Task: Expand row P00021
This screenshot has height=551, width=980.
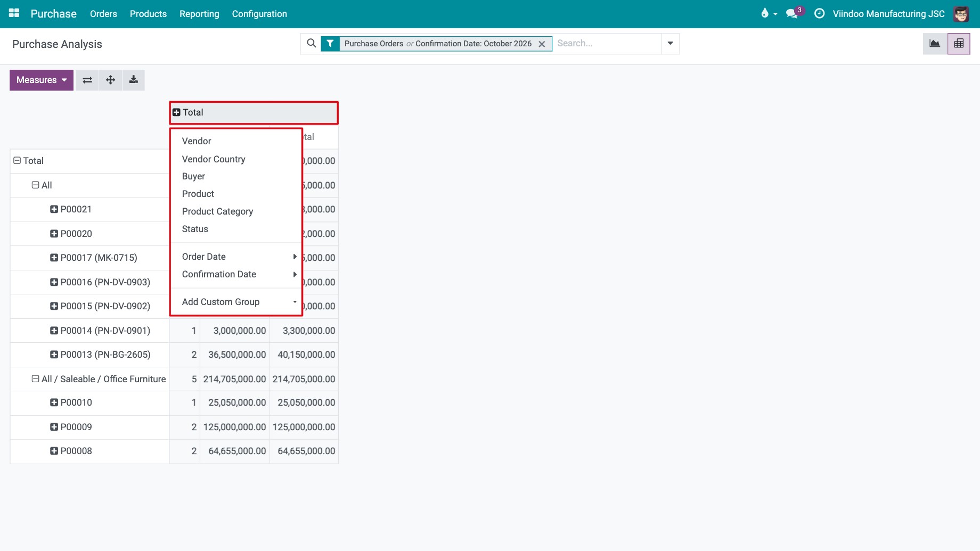Action: tap(54, 209)
